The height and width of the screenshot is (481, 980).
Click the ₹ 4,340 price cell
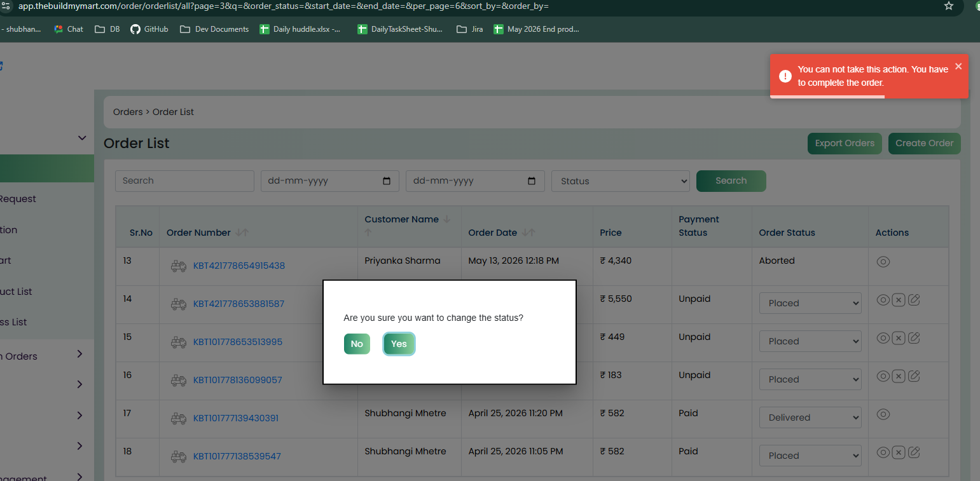pyautogui.click(x=616, y=261)
